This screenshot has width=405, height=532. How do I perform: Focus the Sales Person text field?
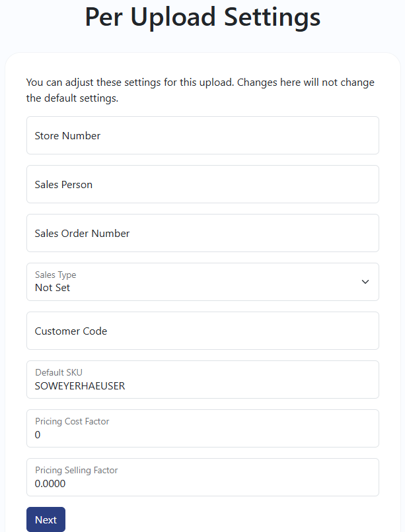click(x=202, y=185)
